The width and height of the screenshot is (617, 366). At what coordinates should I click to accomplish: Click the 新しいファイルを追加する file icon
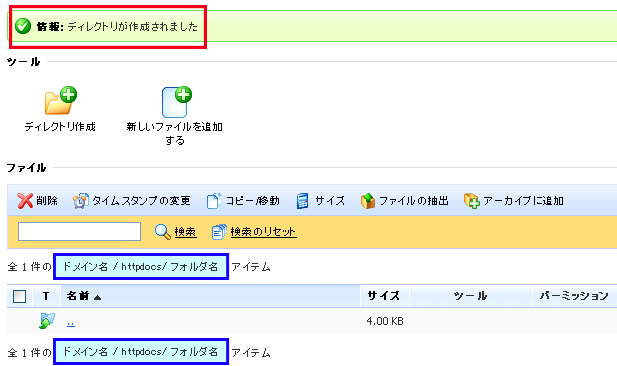pyautogui.click(x=177, y=102)
